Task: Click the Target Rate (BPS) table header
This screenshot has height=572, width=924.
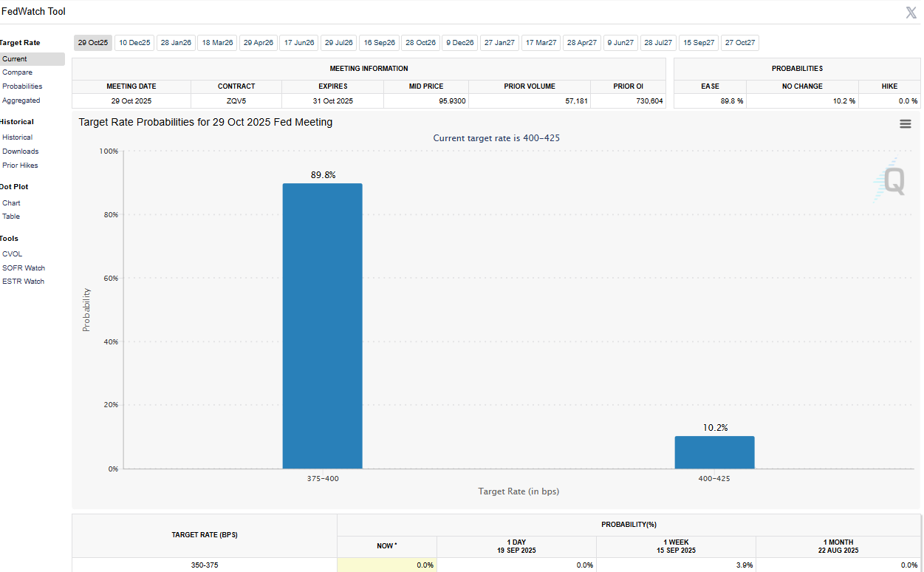Action: click(x=205, y=535)
